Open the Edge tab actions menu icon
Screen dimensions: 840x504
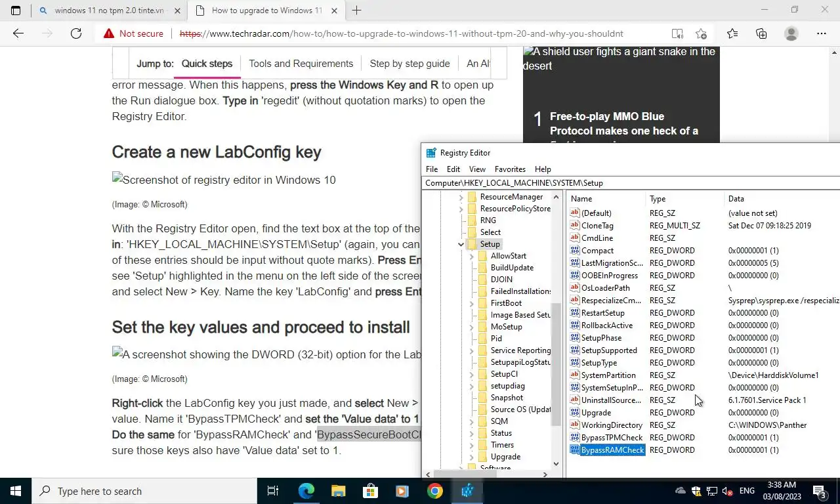(x=16, y=10)
